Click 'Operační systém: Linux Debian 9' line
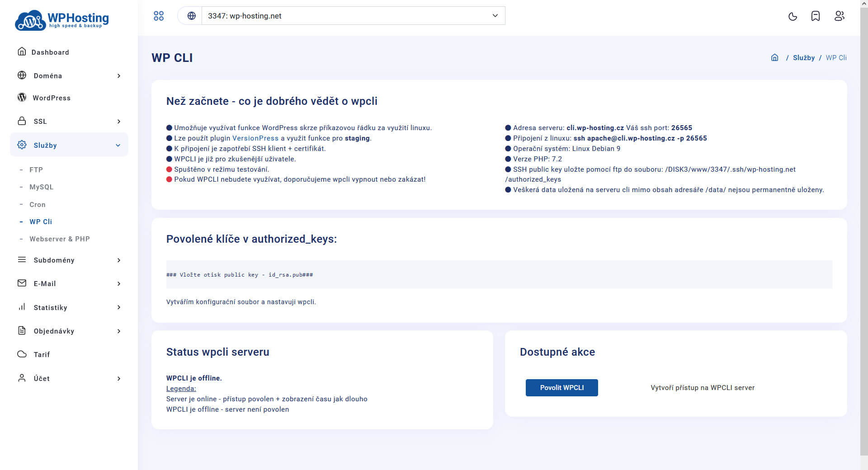This screenshot has height=470, width=868. coord(563,149)
